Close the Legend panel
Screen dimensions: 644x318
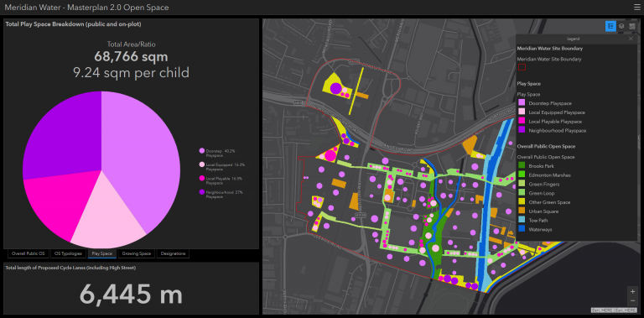631,39
